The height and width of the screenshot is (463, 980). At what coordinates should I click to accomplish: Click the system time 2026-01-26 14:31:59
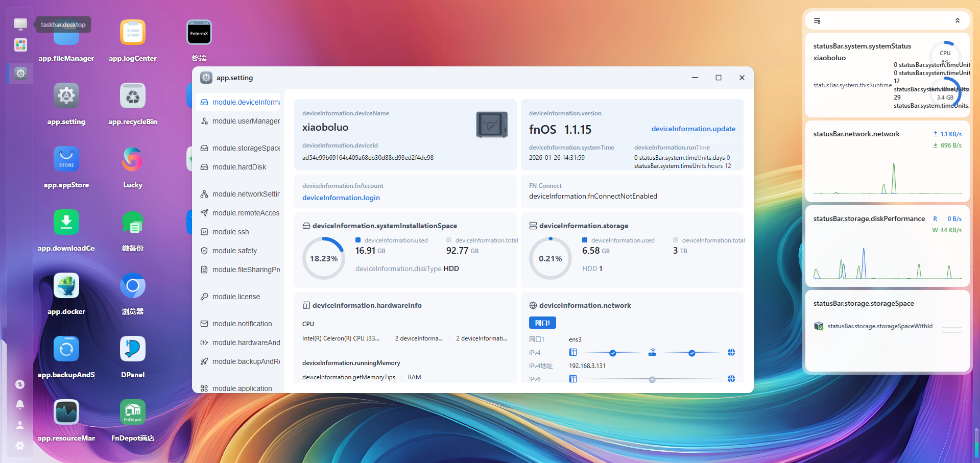click(x=557, y=158)
